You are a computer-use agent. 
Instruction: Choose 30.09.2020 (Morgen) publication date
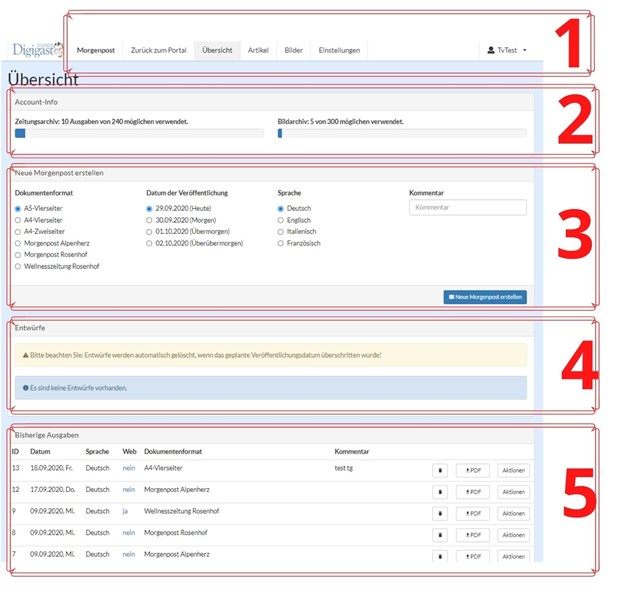point(150,220)
